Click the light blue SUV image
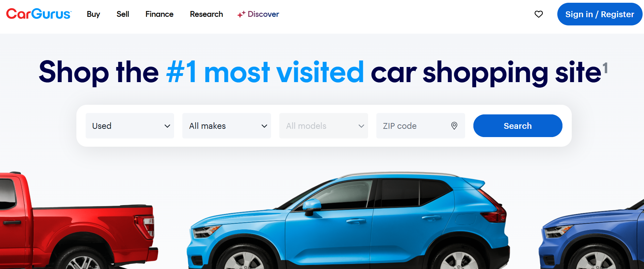The height and width of the screenshot is (269, 644). pos(348,221)
